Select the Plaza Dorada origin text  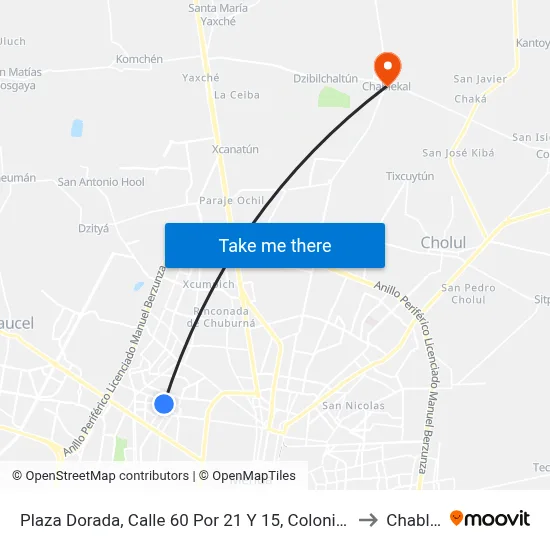tap(183, 520)
